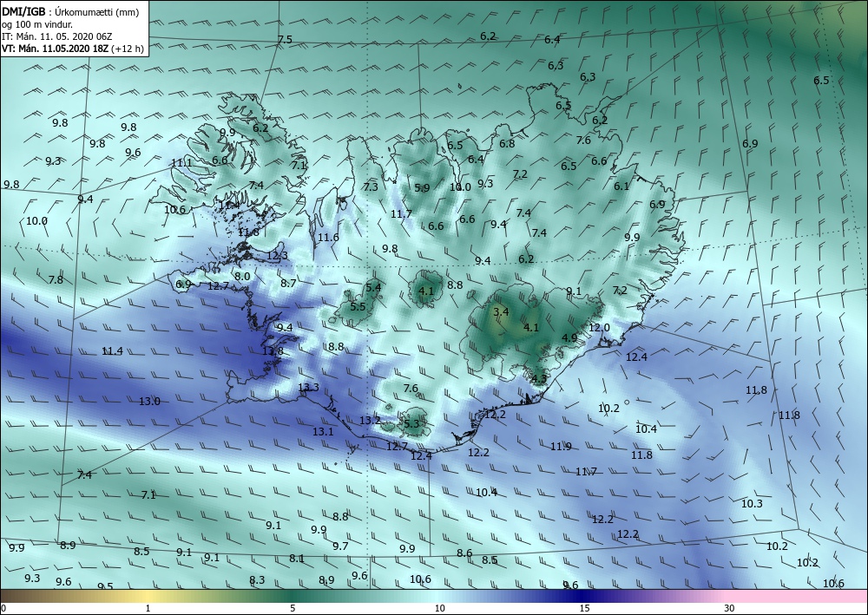Click the '7.3' value label
868x615 pixels.
[x=371, y=187]
